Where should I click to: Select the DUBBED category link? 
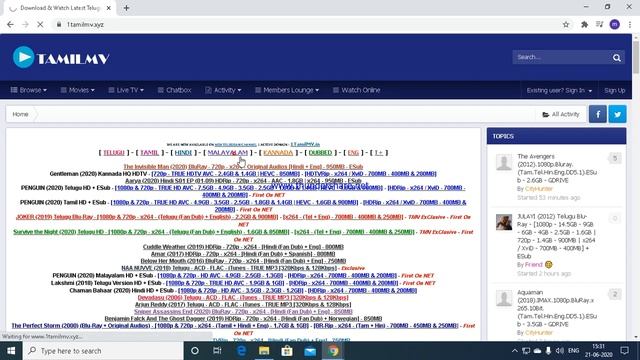[320, 153]
